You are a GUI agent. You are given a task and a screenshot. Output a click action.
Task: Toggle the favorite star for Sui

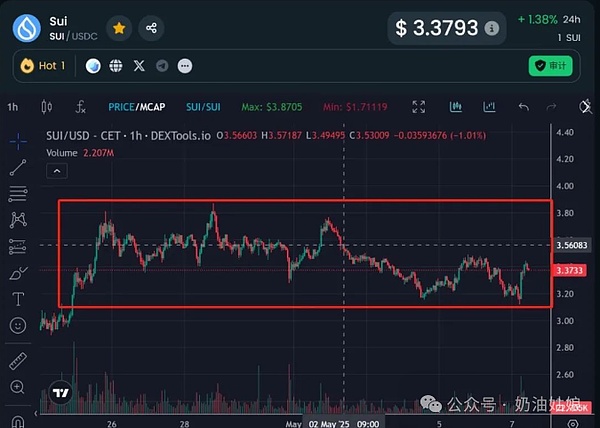(x=119, y=28)
